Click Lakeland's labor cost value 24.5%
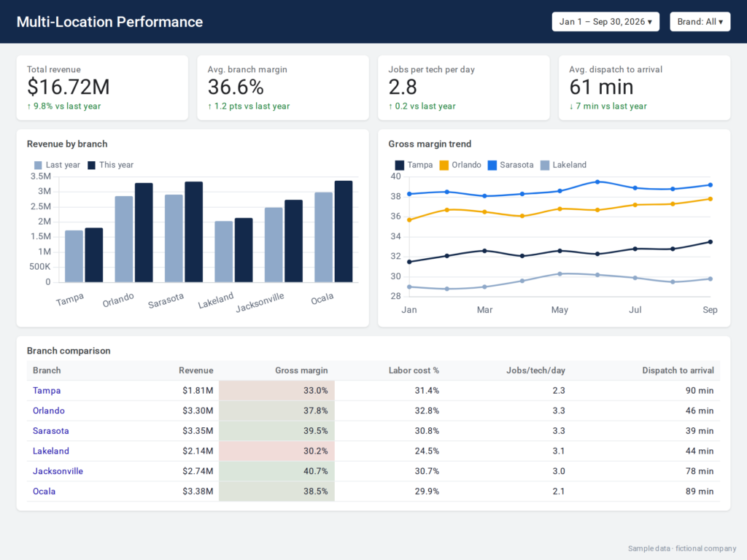This screenshot has width=747, height=560. 427,451
